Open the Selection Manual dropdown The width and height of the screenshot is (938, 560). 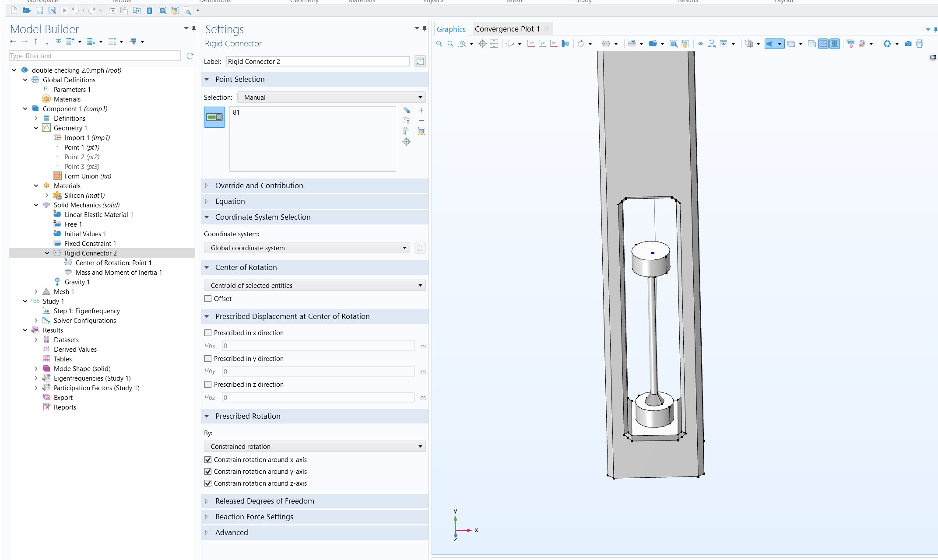(x=331, y=98)
